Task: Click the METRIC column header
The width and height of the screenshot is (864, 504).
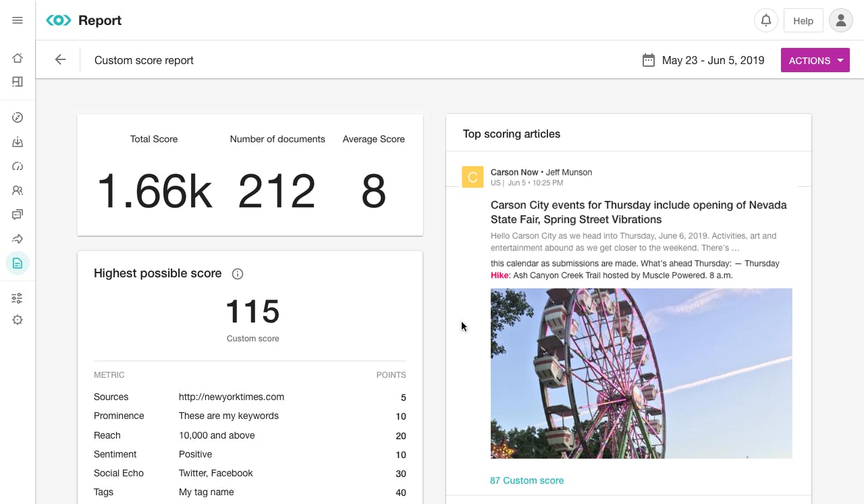Action: 109,374
